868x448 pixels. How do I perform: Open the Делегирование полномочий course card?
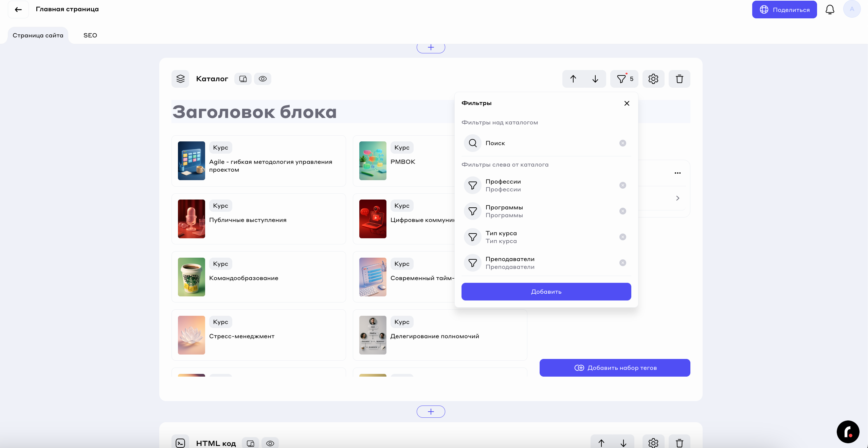coord(440,335)
